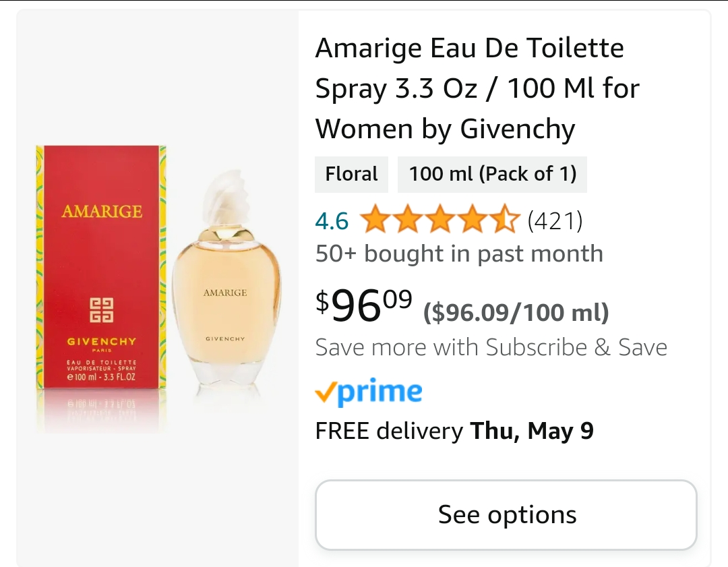This screenshot has height=567, width=728.
Task: Click the Givenchy logo on red box
Action: 101,309
